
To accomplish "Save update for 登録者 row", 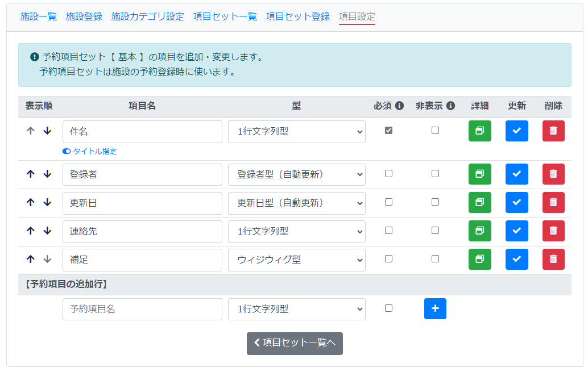I will point(517,174).
